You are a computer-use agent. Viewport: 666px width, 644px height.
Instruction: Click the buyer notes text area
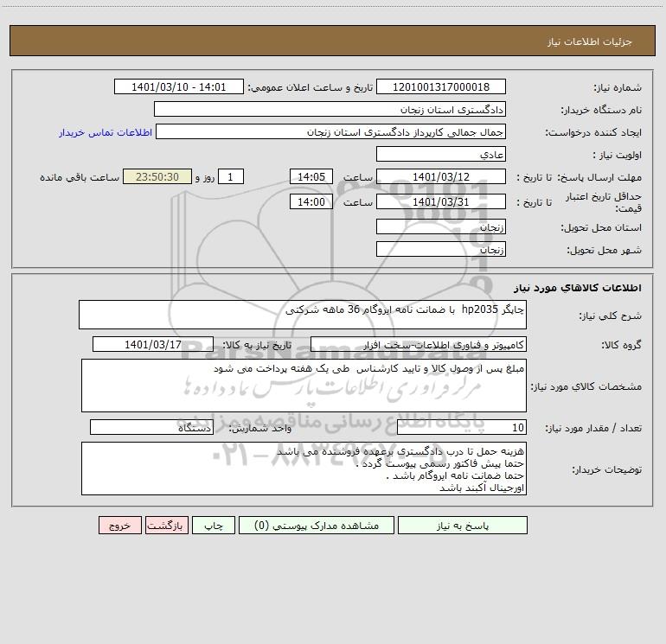(304, 469)
